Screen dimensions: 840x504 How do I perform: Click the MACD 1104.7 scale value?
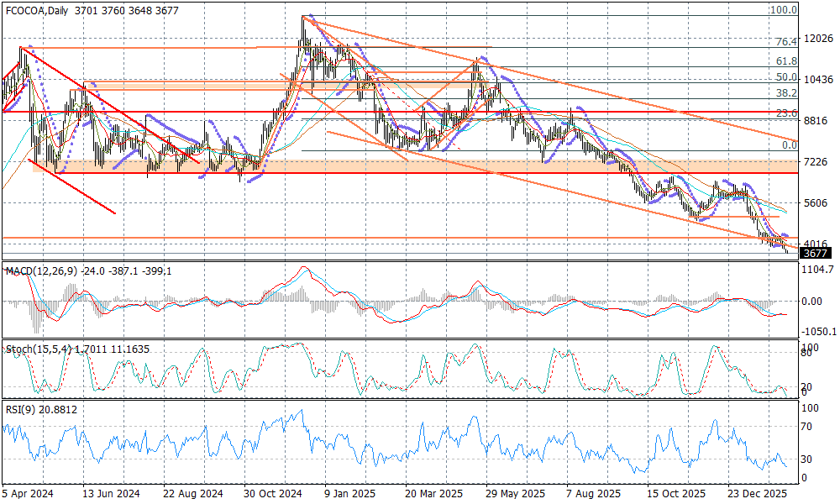click(818, 270)
